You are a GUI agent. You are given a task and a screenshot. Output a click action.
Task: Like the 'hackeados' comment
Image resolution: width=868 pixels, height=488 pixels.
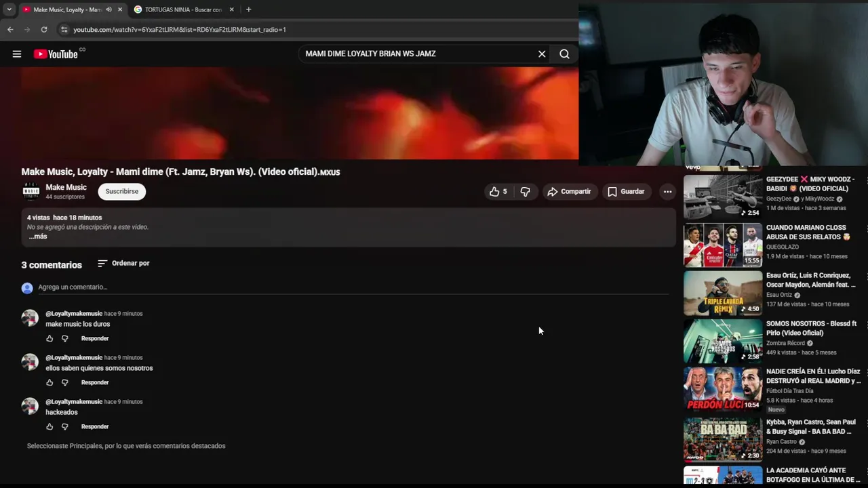(x=50, y=426)
